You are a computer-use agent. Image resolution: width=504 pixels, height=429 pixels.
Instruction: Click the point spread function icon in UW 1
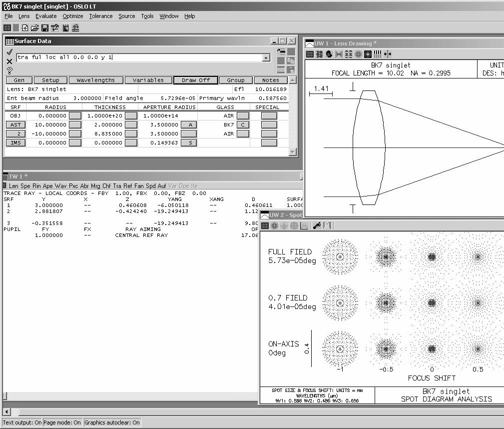click(x=368, y=54)
